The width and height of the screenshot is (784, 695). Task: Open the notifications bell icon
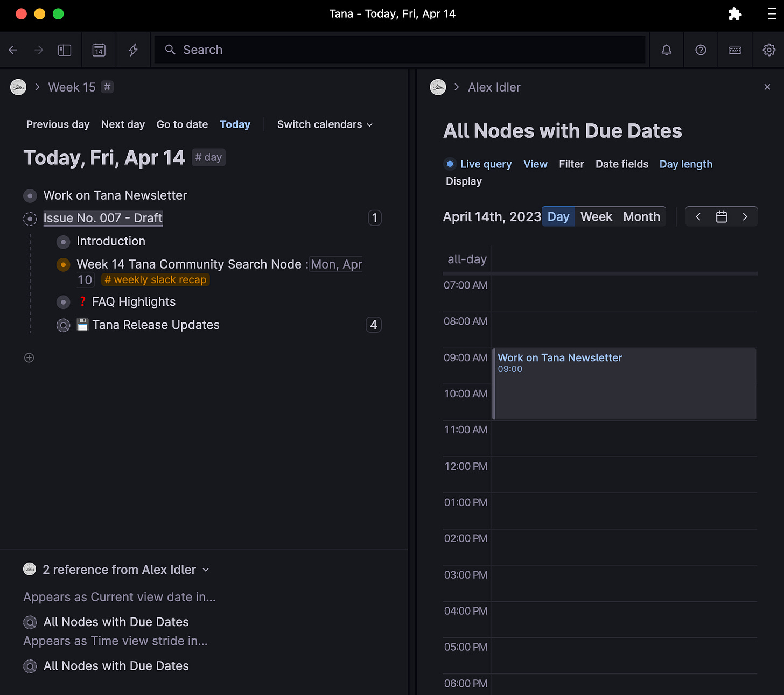[667, 50]
